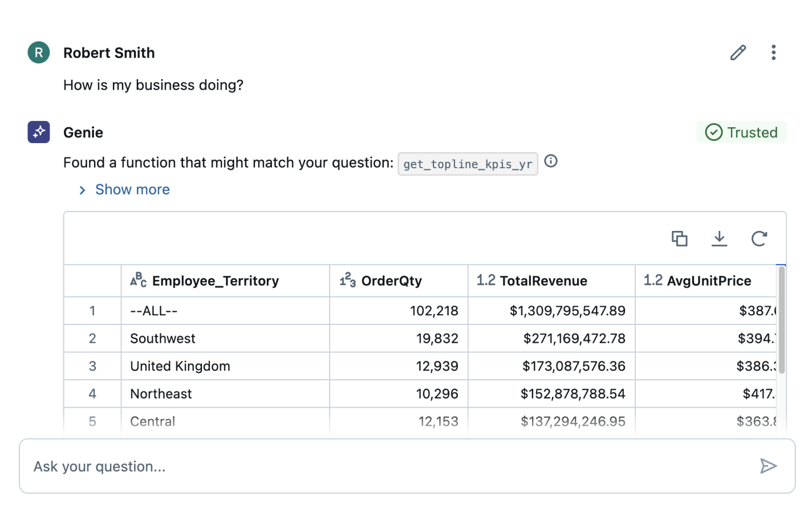Click the get_topline_kpis_yr function chip
Screen dimensions: 812x512
[x=468, y=164]
